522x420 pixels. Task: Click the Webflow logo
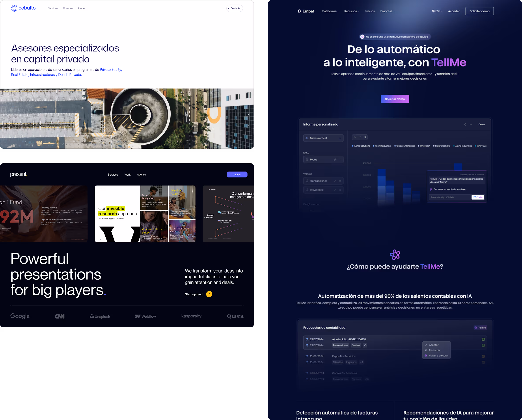pos(145,316)
